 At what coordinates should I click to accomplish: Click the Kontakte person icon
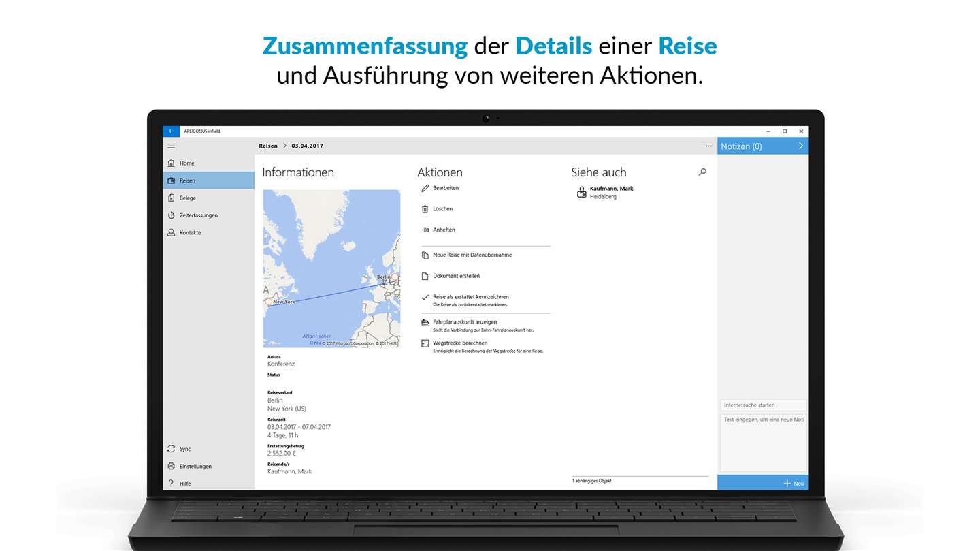pyautogui.click(x=171, y=232)
